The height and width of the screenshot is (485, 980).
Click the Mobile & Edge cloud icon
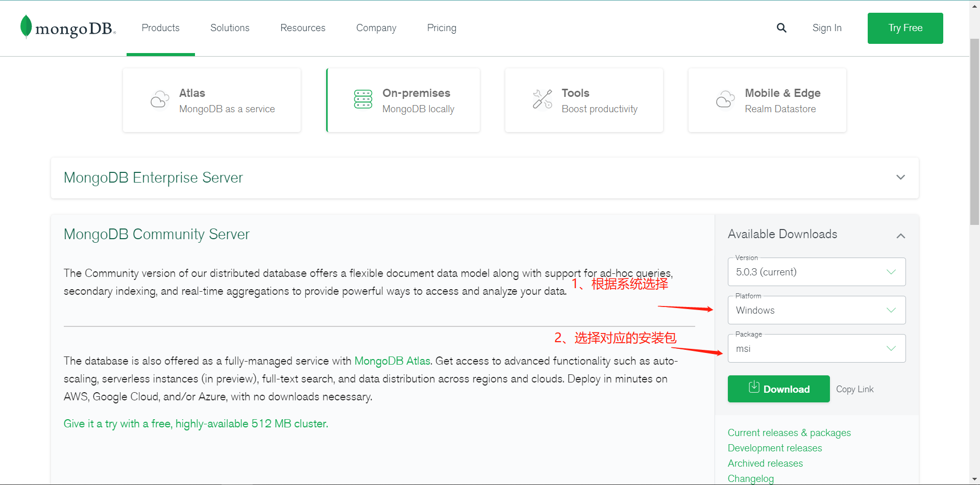(725, 99)
